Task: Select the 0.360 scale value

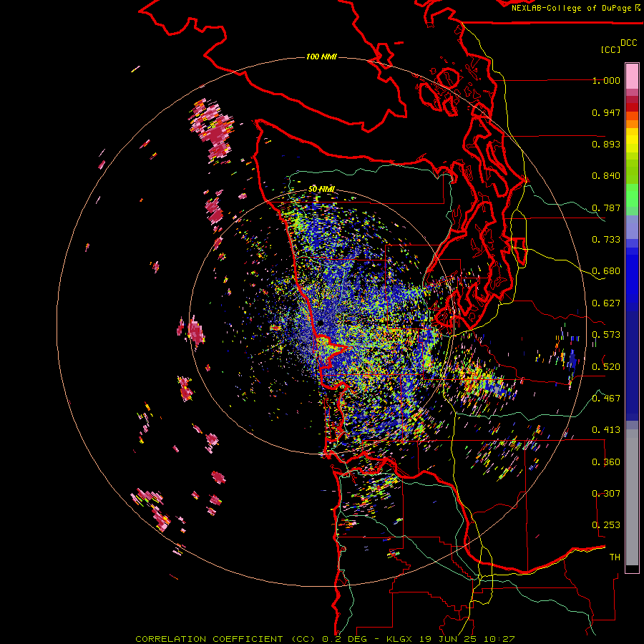Action: 606,462
